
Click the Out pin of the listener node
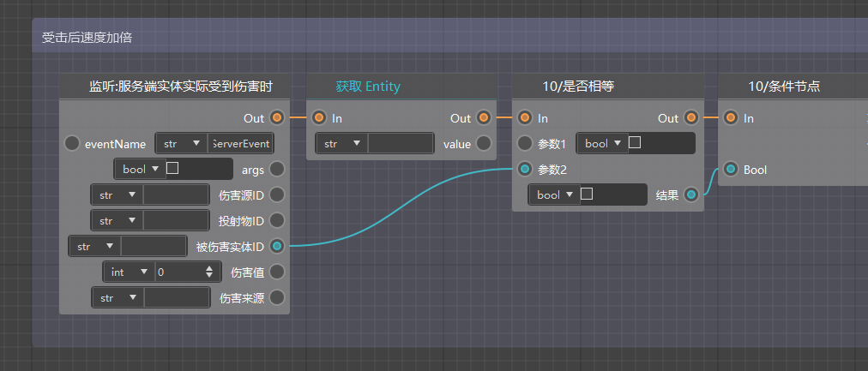click(277, 117)
